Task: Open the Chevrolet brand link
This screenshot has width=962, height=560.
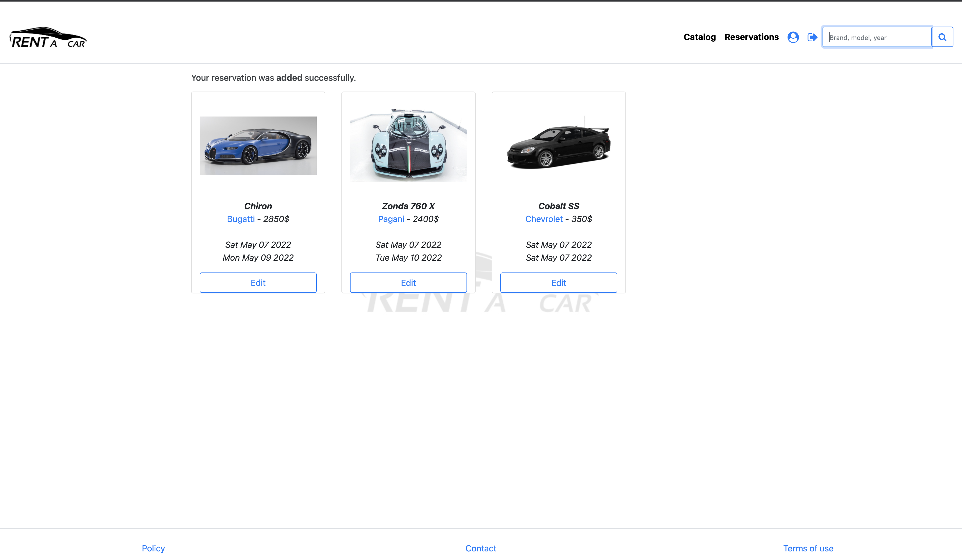Action: coord(544,219)
